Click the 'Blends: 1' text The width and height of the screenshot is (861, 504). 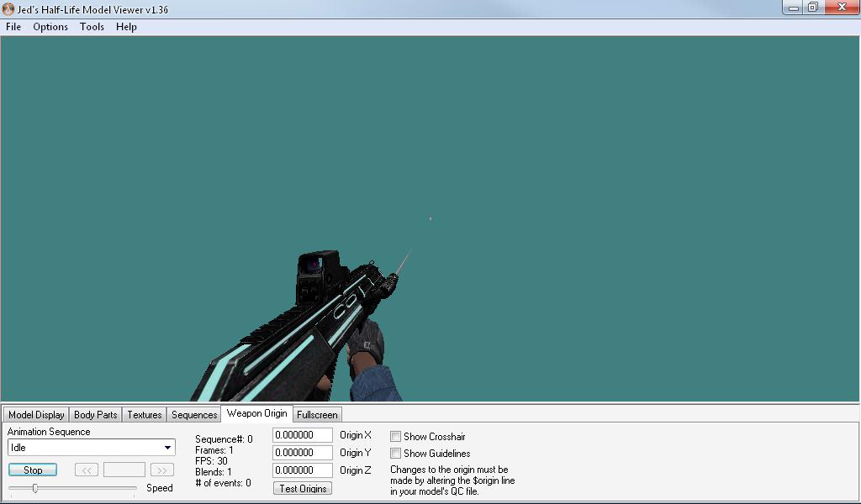coord(213,472)
